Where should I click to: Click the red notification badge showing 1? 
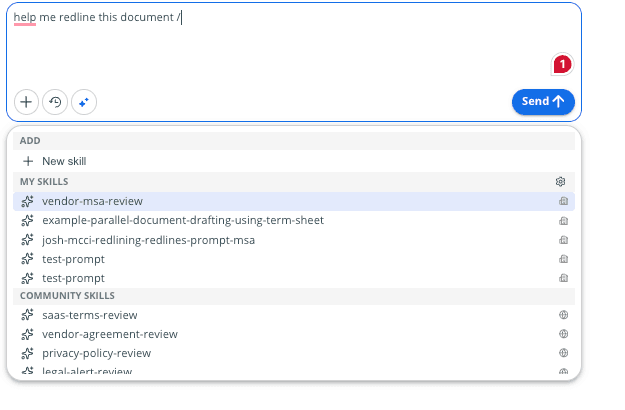(562, 64)
